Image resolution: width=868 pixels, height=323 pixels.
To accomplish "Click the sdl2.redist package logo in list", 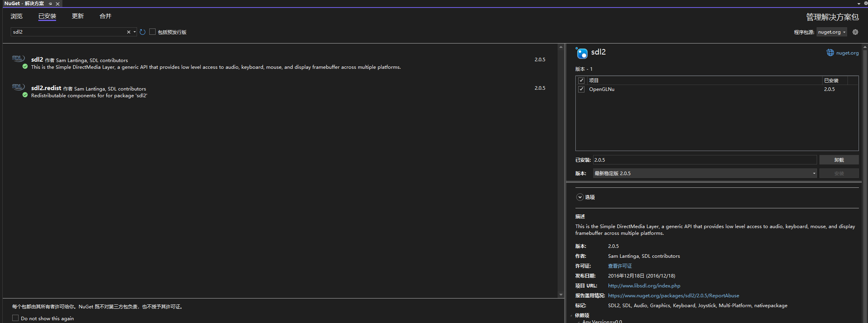I will click(x=18, y=87).
